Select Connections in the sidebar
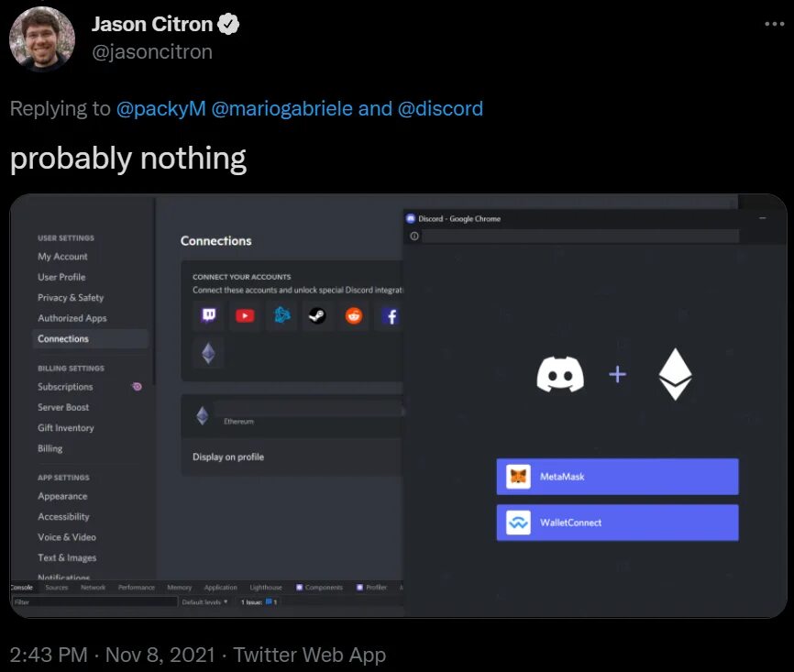Screen dimensions: 794x672 point(90,339)
